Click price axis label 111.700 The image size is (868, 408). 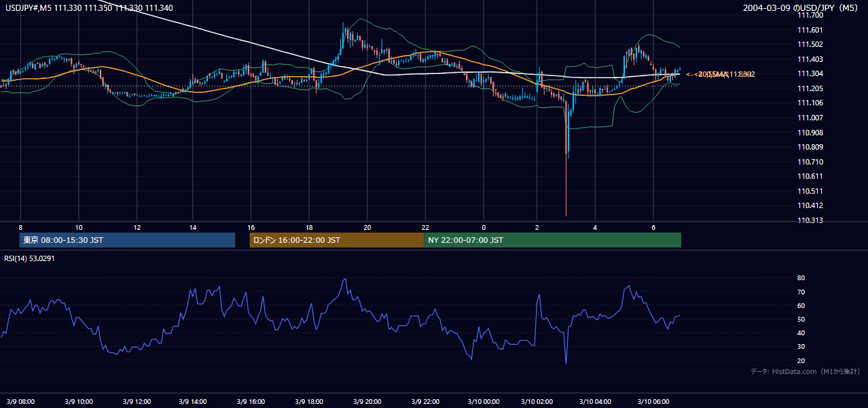point(810,15)
